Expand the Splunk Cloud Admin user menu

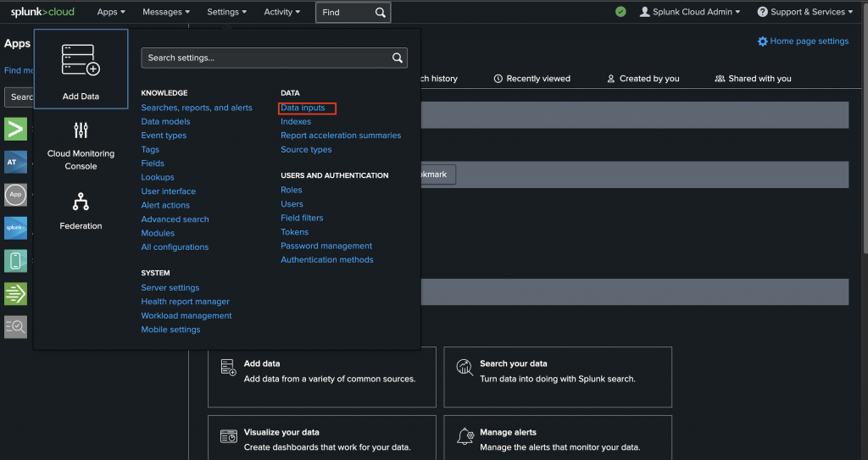(689, 12)
